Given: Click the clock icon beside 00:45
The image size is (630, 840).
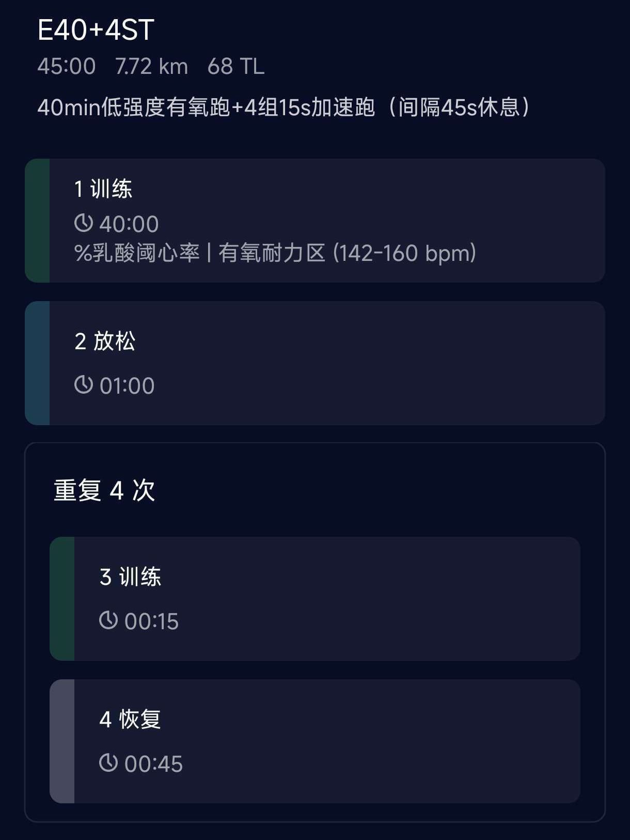Looking at the screenshot, I should pos(108,763).
